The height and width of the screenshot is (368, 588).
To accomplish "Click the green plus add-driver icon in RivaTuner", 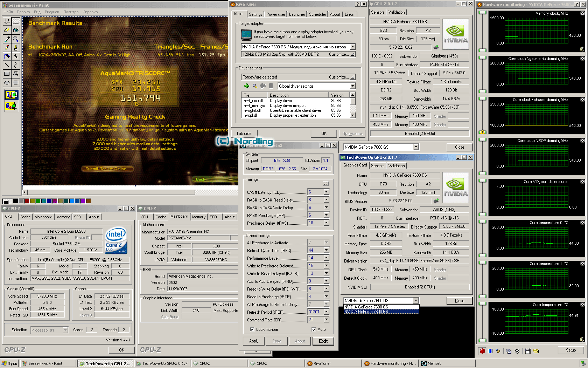I will click(247, 86).
